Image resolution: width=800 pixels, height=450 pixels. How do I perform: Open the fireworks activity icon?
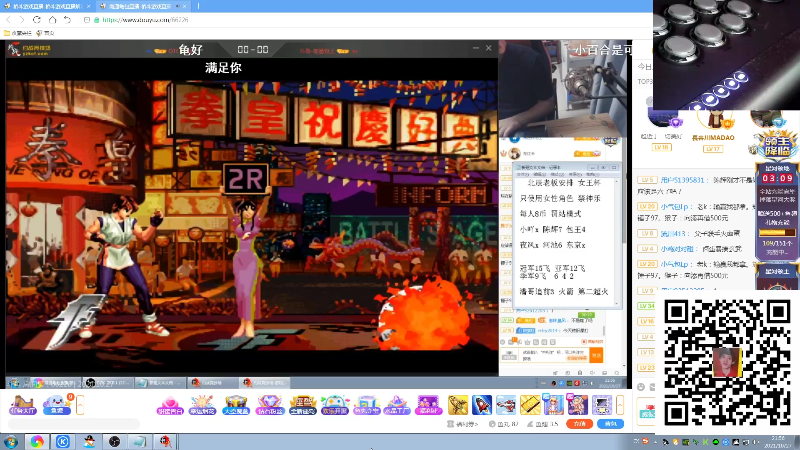pyautogui.click(x=202, y=405)
